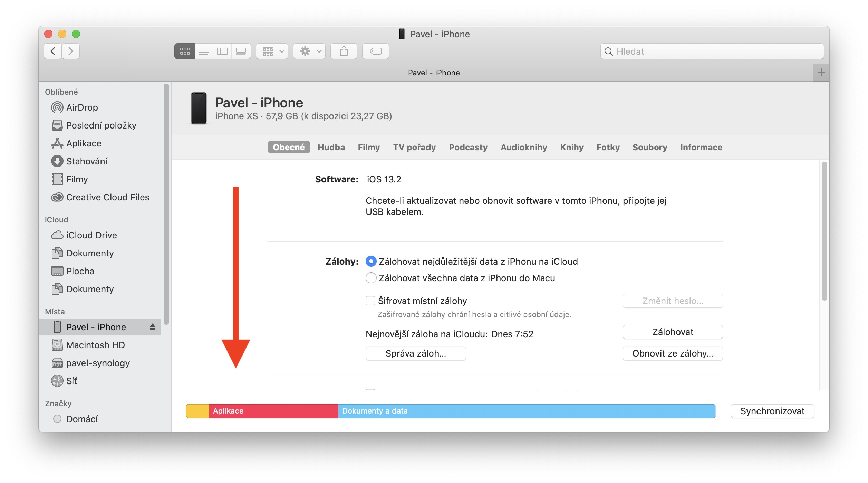Viewport: 868px width, 483px height.
Task: Go back with the left arrow
Action: click(53, 51)
